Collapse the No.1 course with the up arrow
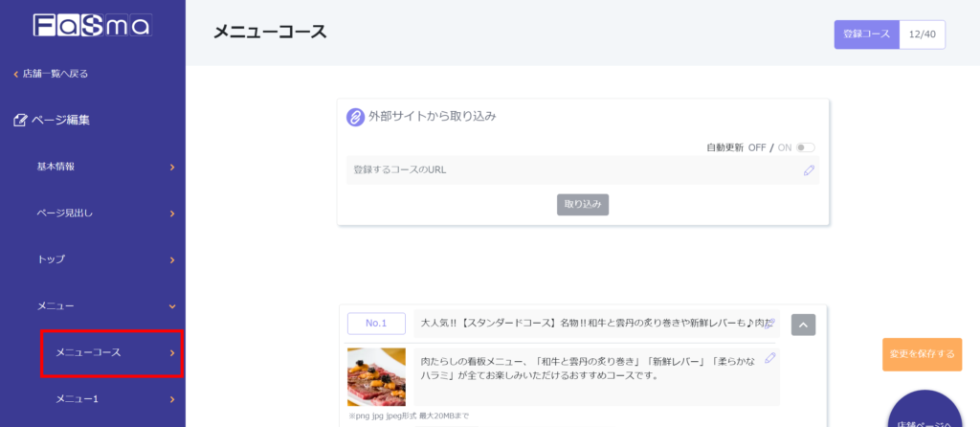Image resolution: width=980 pixels, height=427 pixels. 803,325
